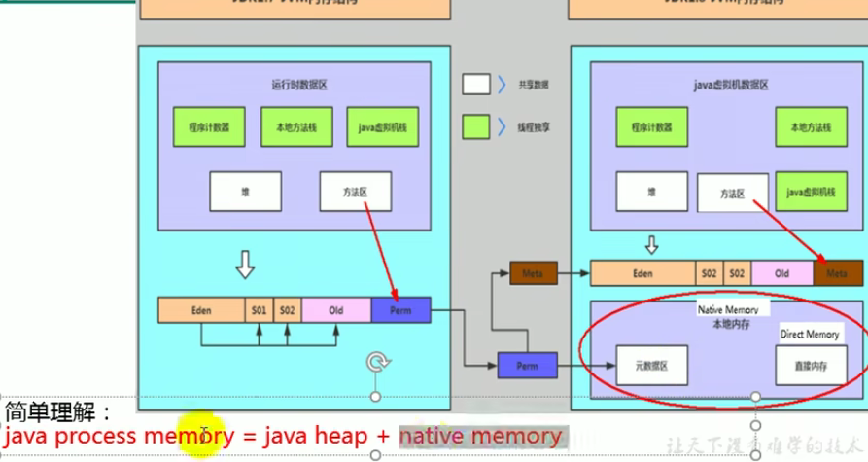
Task: Click the 直接内存 box
Action: [x=812, y=366]
